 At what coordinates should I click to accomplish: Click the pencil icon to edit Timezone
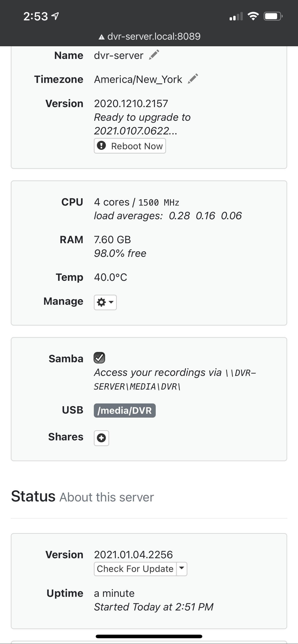coord(193,79)
